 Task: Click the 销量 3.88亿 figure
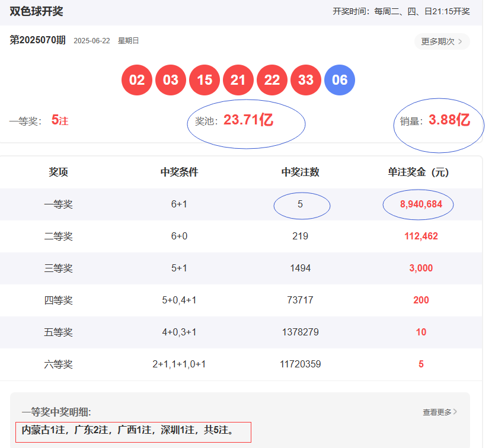(x=449, y=120)
